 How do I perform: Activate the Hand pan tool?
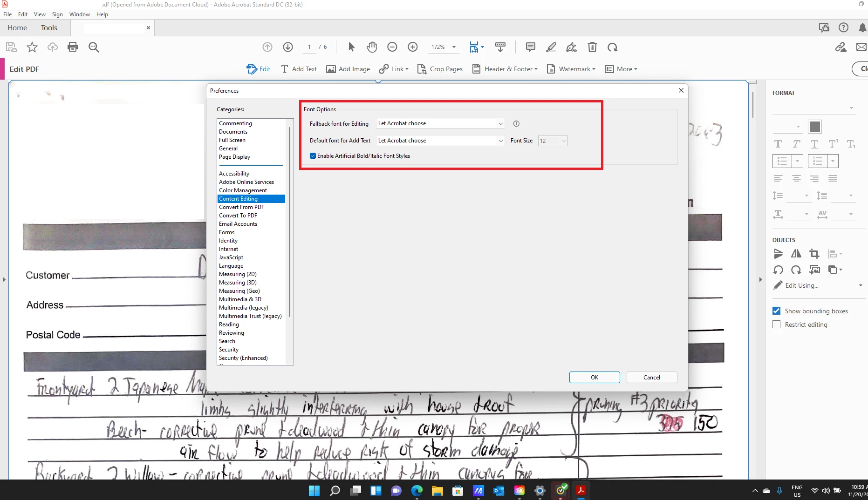pos(372,47)
